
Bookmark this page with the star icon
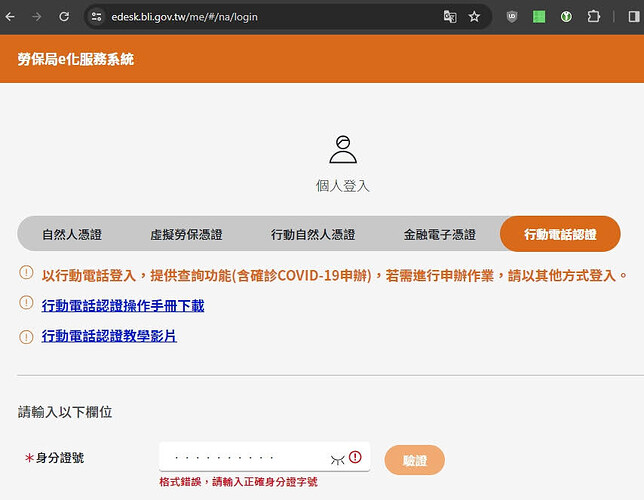click(x=474, y=17)
